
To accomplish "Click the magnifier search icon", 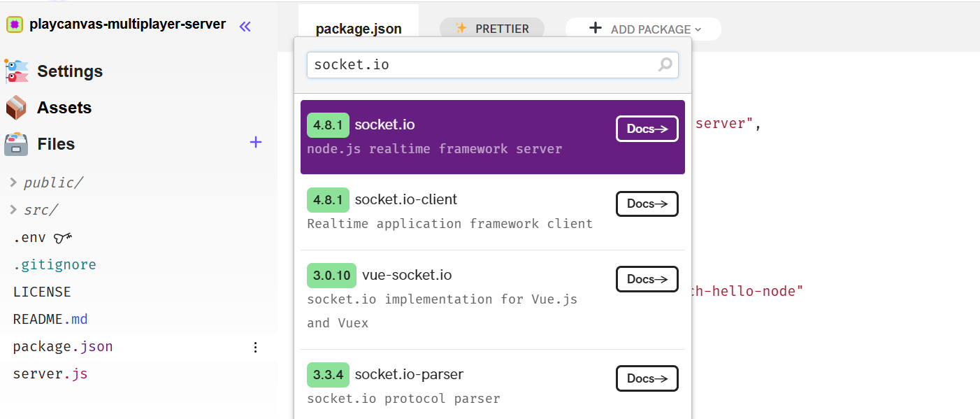I will pos(665,65).
